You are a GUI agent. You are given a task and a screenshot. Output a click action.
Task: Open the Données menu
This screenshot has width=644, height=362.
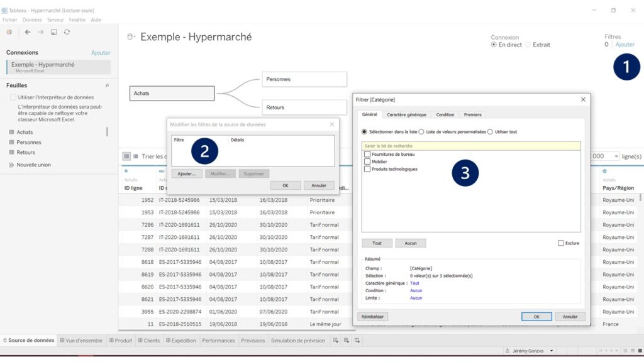[x=32, y=19]
